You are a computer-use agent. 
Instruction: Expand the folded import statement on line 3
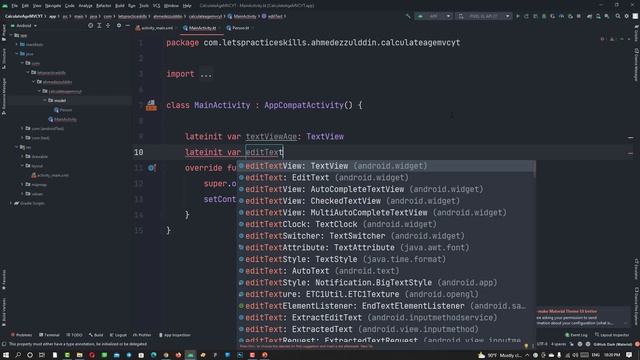[206, 74]
